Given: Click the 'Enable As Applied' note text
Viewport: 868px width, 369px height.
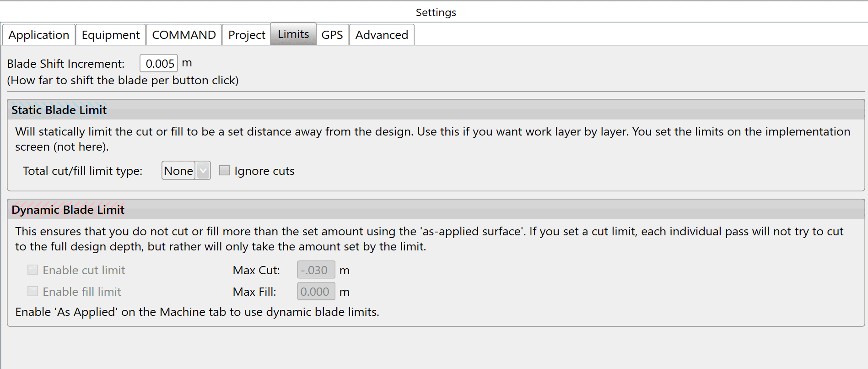Looking at the screenshot, I should 197,312.
